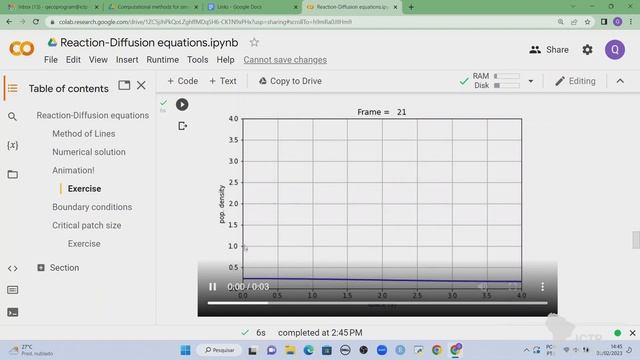Open the Runtime menu
The height and width of the screenshot is (360, 640).
coord(162,60)
